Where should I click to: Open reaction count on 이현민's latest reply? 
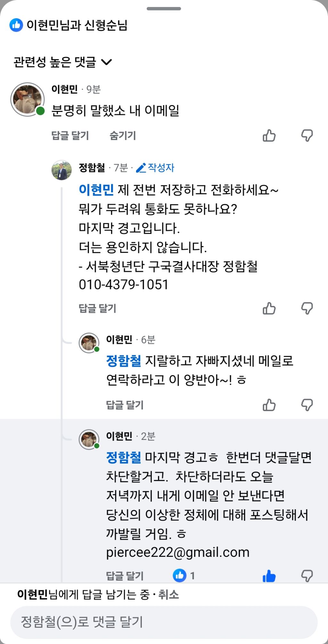coord(184,576)
